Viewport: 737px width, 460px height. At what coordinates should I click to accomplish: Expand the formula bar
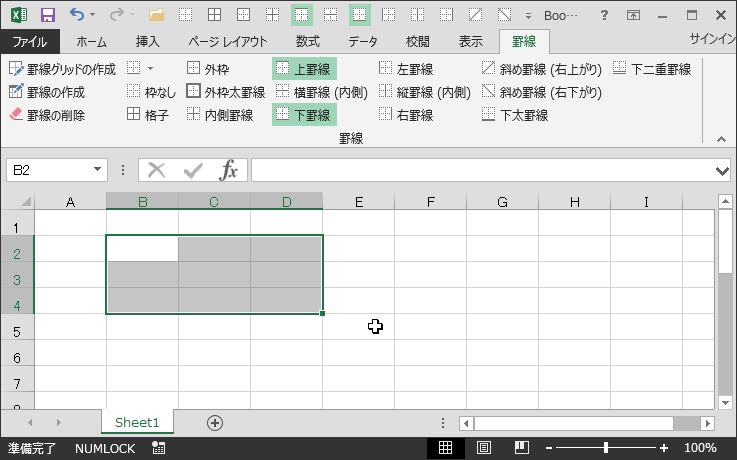click(x=722, y=171)
